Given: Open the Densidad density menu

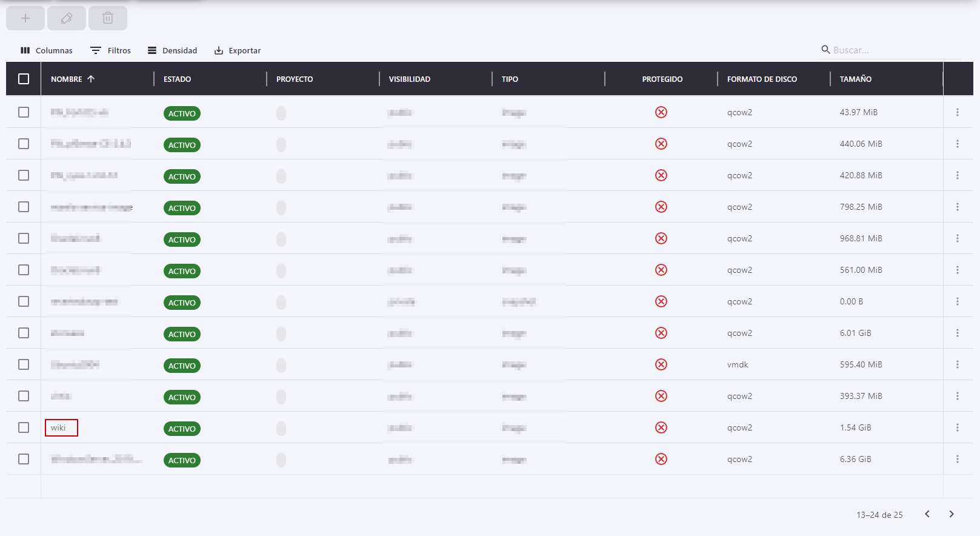Looking at the screenshot, I should click(173, 50).
